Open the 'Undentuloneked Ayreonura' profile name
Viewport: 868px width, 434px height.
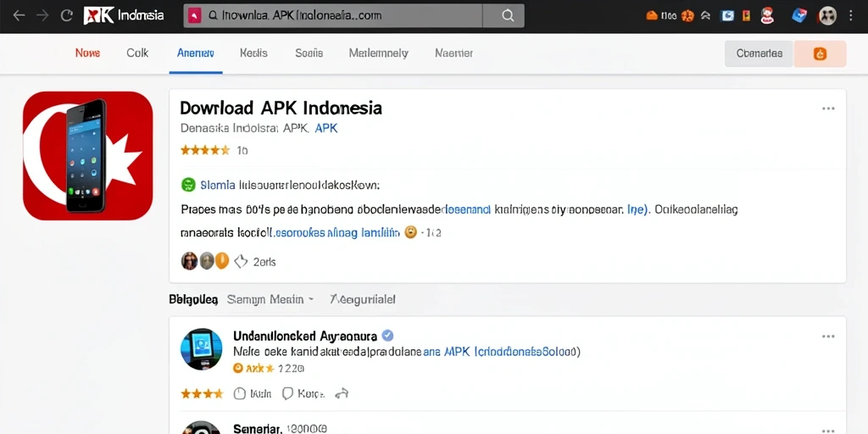click(x=305, y=336)
